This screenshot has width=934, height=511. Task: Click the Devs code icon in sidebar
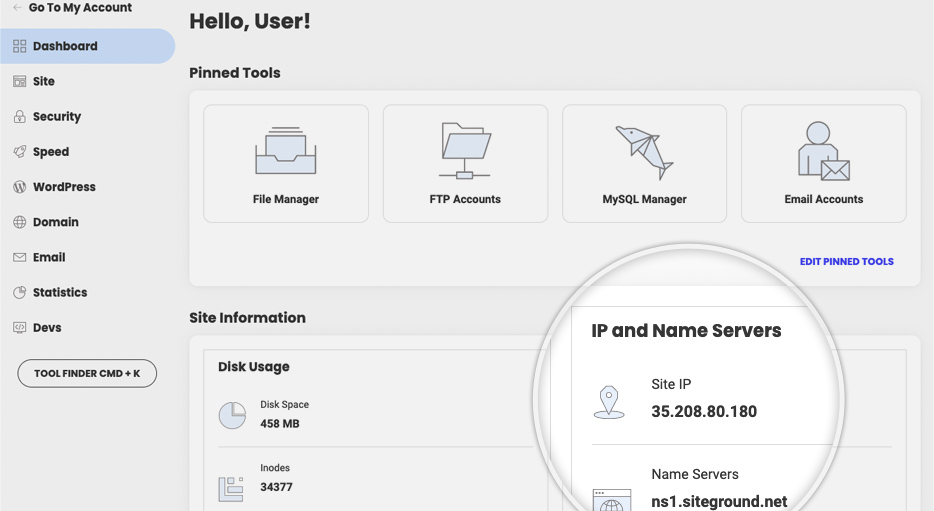pyautogui.click(x=20, y=327)
